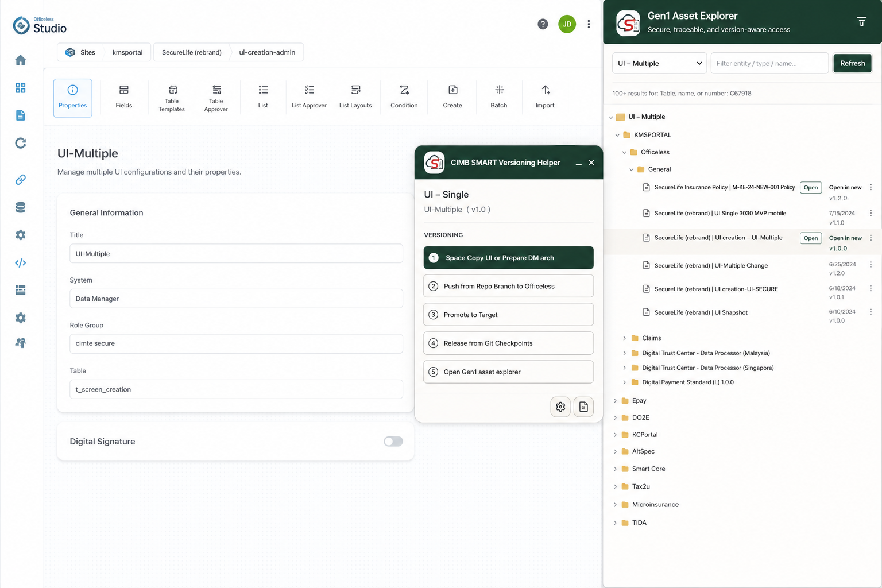Collapse the UI – Multiple root folder
The width and height of the screenshot is (882, 588).
611,117
